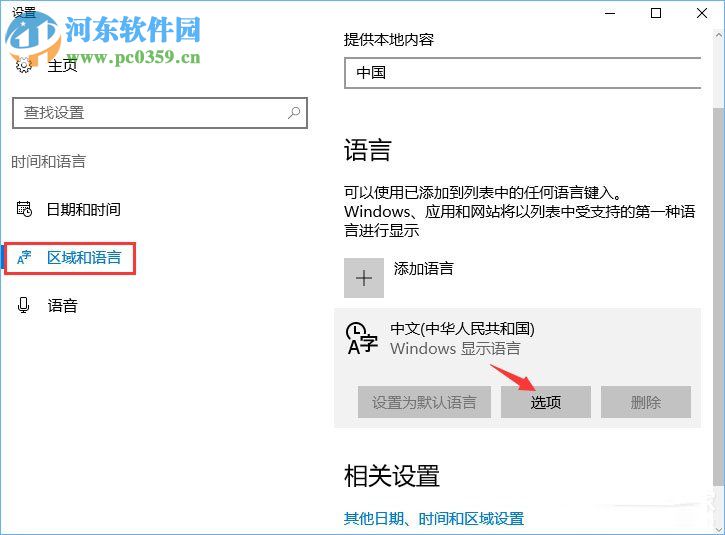725x535 pixels.
Task: Maximize the 设置 window
Action: [x=656, y=13]
